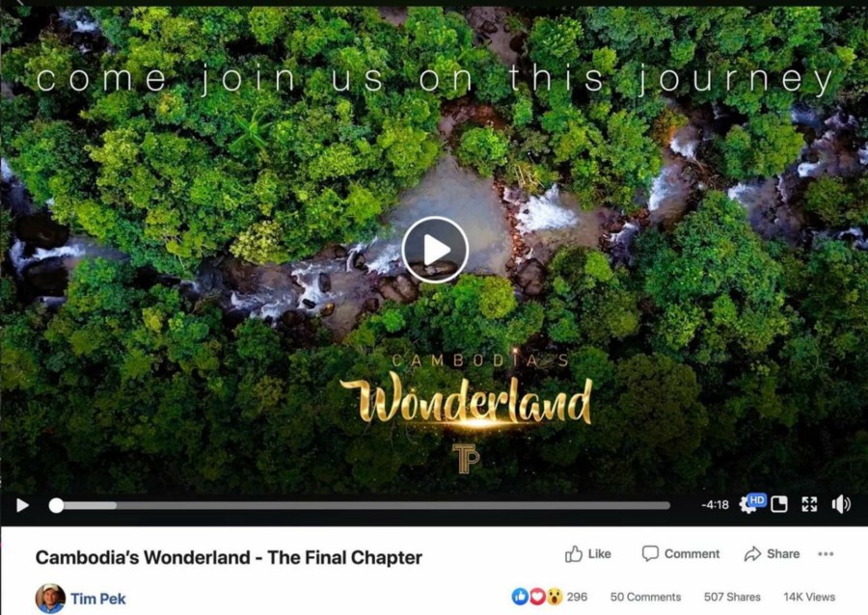Like the video with the thumbs-up icon
The width and height of the screenshot is (868, 615).
[588, 553]
